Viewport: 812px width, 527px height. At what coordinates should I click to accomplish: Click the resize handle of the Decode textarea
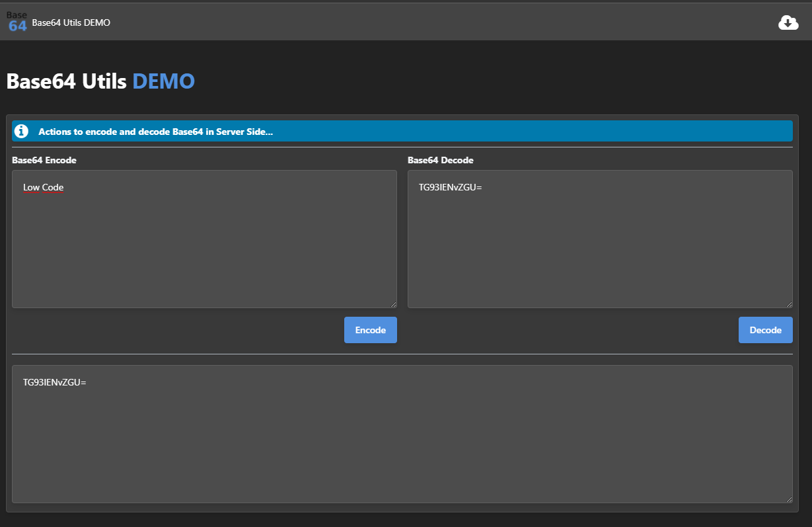(x=788, y=304)
